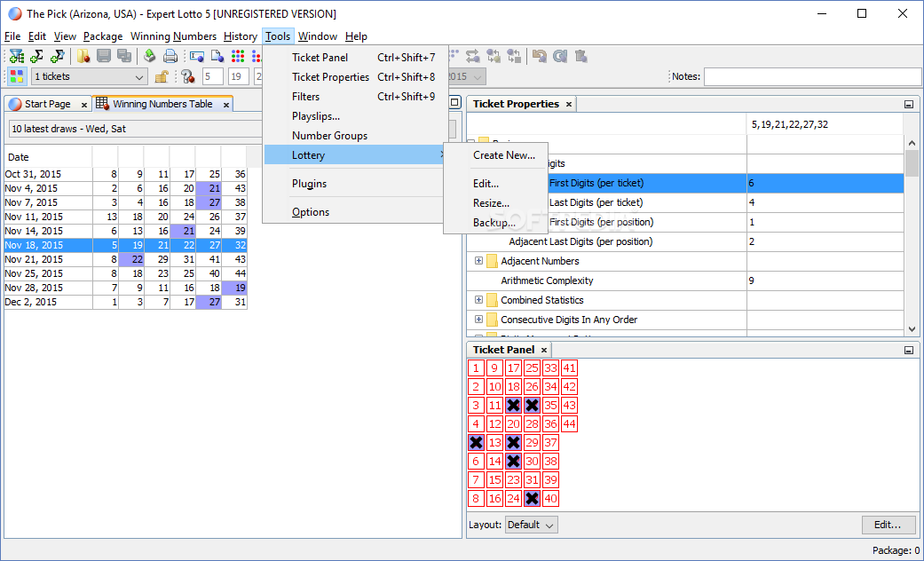Click the text field ticket icon
The width and height of the screenshot is (924, 561).
197,56
